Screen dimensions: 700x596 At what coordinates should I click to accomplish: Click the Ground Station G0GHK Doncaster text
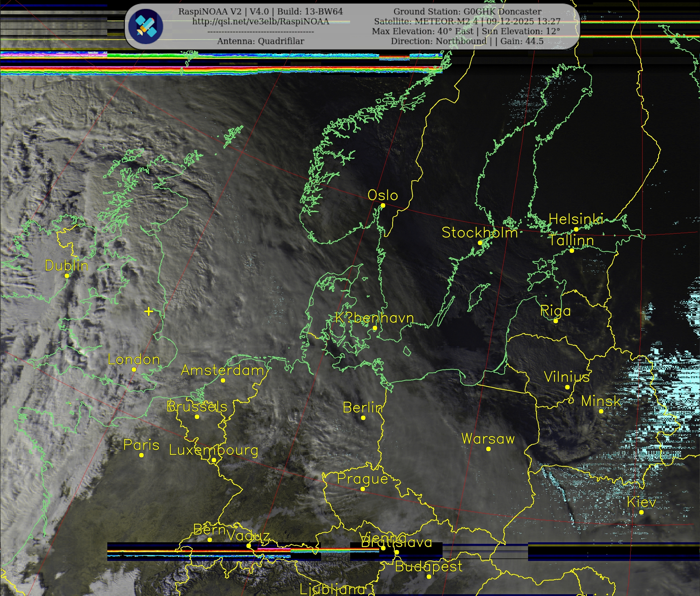(x=467, y=12)
